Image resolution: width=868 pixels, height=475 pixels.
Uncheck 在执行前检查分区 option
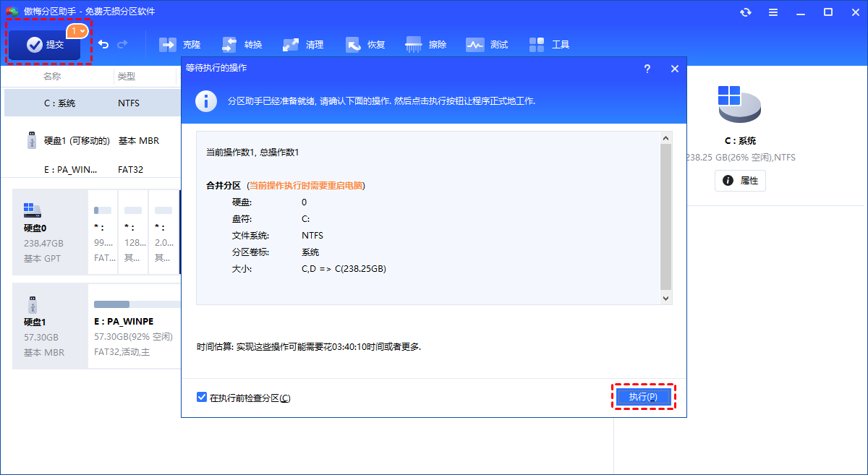point(201,396)
